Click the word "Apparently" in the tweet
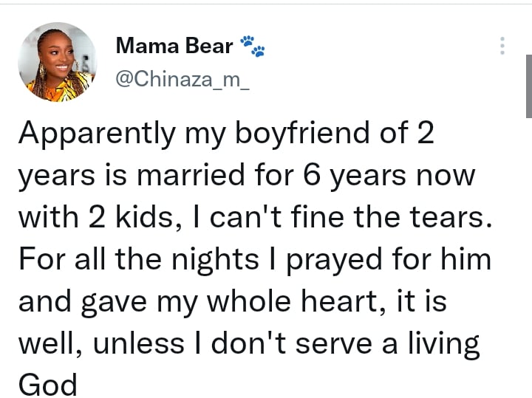The width and height of the screenshot is (532, 398). coord(89,134)
